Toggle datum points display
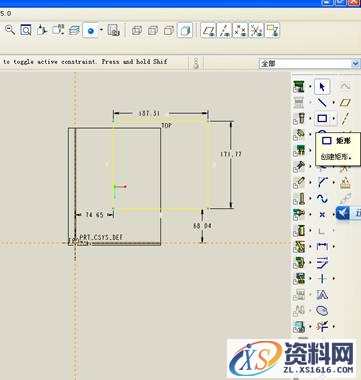The image size is (361, 380). pyautogui.click(x=240, y=30)
